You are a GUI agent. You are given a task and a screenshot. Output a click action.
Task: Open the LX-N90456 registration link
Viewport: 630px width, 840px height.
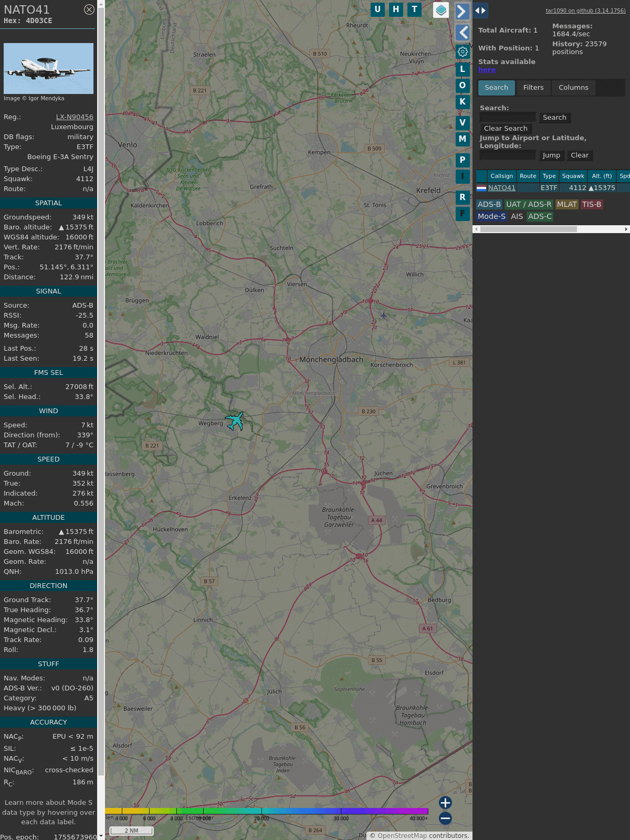coord(75,117)
